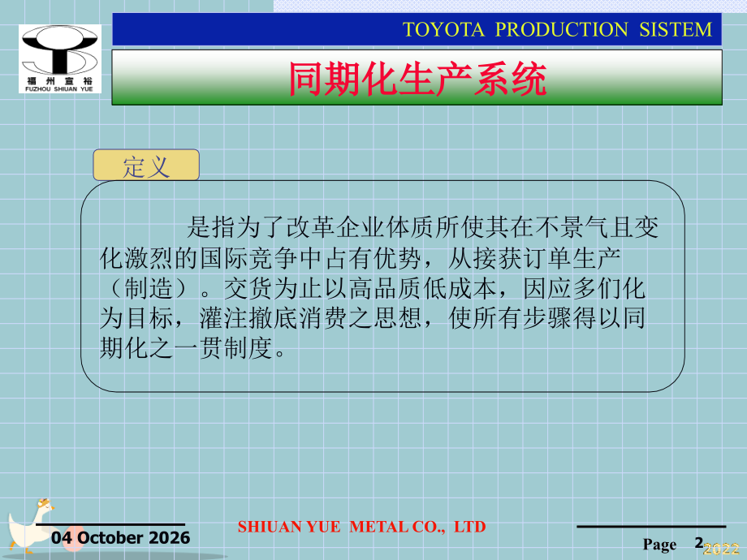The height and width of the screenshot is (560, 747).
Task: Click the text line 期化之一贯制度。
Action: [193, 348]
